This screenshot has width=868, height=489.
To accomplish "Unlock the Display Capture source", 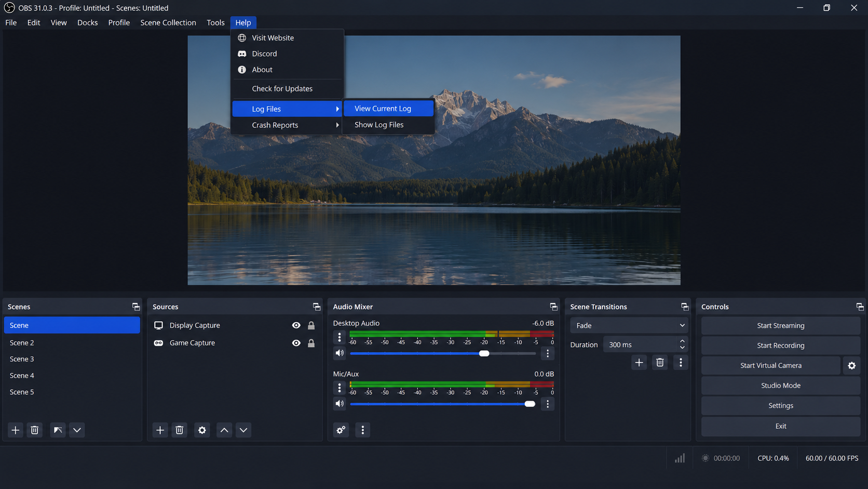I will [x=311, y=325].
